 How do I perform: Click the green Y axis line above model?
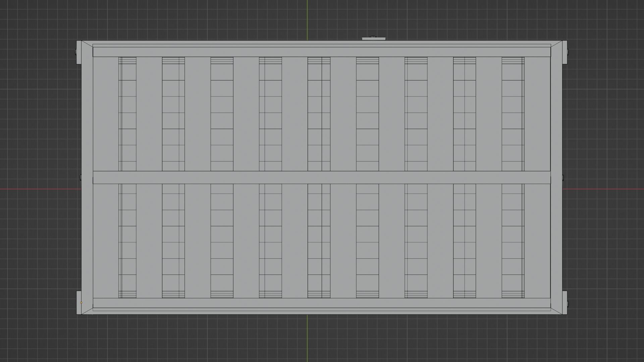307,20
